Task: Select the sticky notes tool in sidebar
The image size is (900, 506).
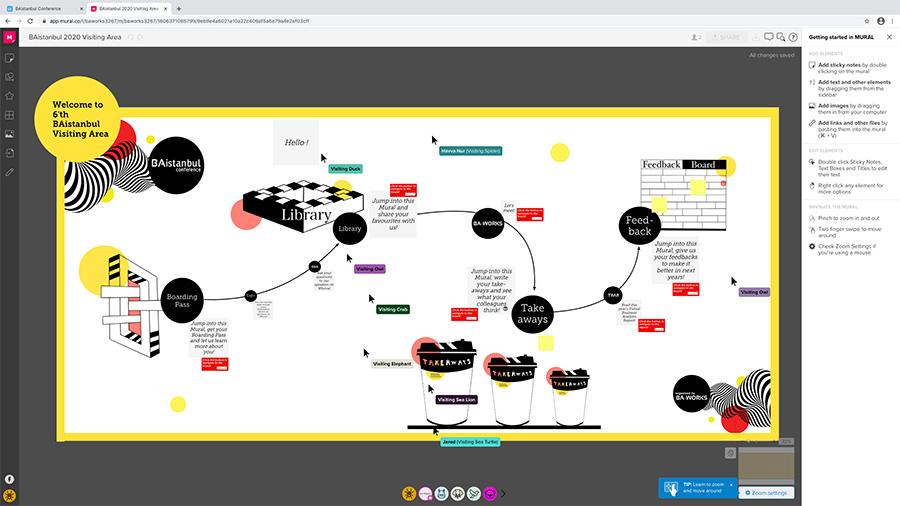Action: pyautogui.click(x=9, y=58)
